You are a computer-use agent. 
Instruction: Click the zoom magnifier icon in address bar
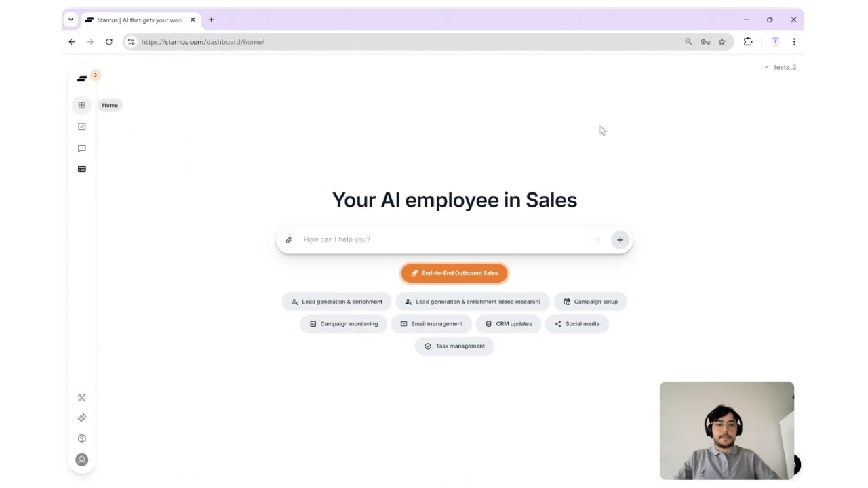tap(688, 42)
